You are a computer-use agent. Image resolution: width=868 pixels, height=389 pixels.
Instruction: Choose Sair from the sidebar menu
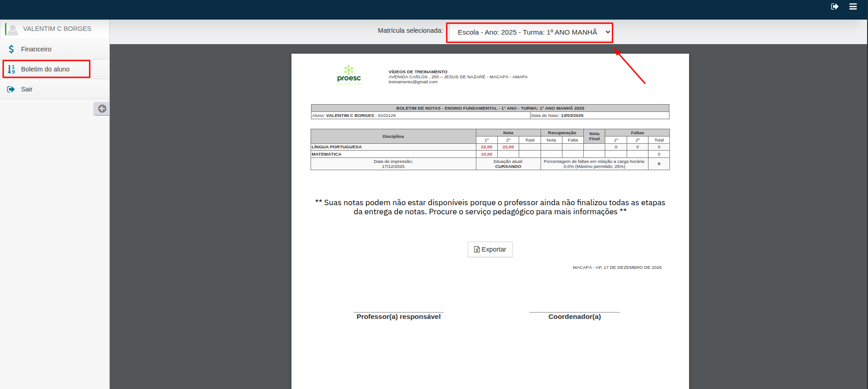coord(27,89)
